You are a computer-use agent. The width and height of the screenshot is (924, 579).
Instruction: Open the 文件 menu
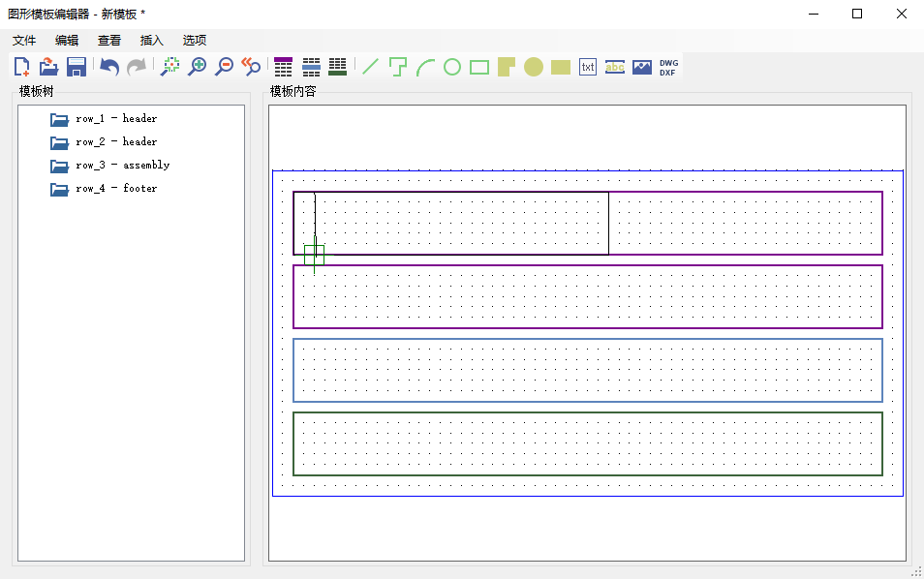point(24,40)
